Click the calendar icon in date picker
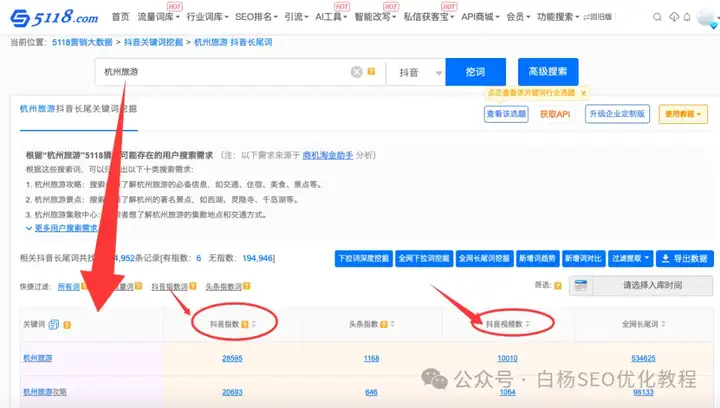The width and height of the screenshot is (720, 408). (x=581, y=285)
